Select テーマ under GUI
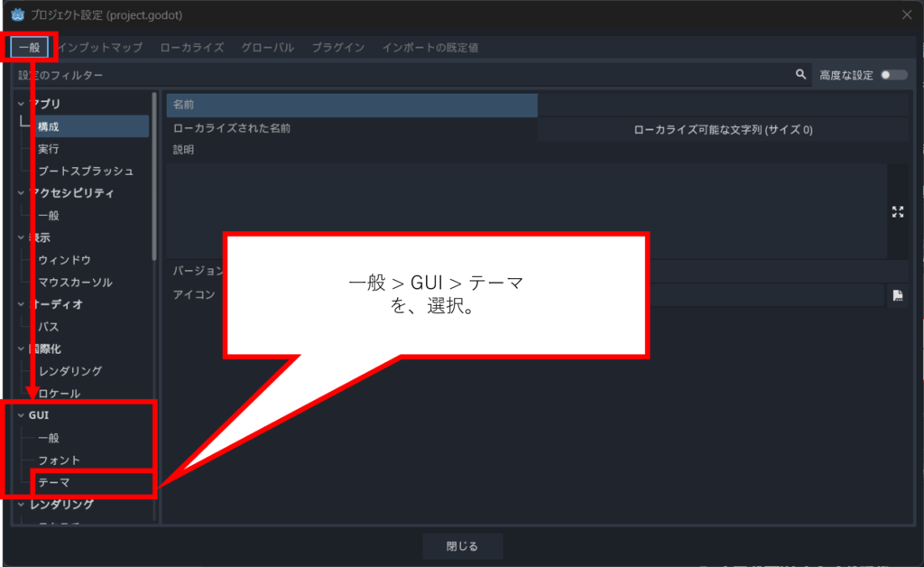 [54, 483]
